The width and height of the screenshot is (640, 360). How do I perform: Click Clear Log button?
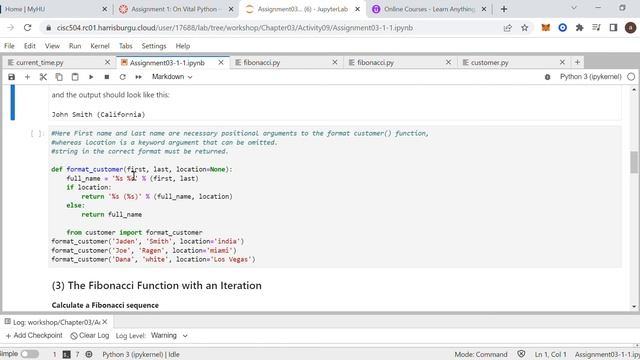coord(90,336)
